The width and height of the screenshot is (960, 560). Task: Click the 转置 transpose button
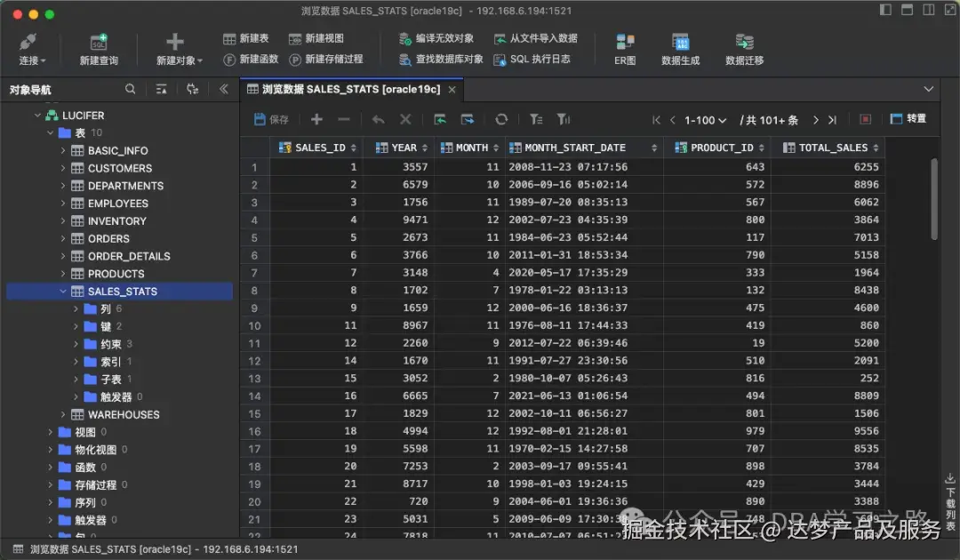pos(908,119)
